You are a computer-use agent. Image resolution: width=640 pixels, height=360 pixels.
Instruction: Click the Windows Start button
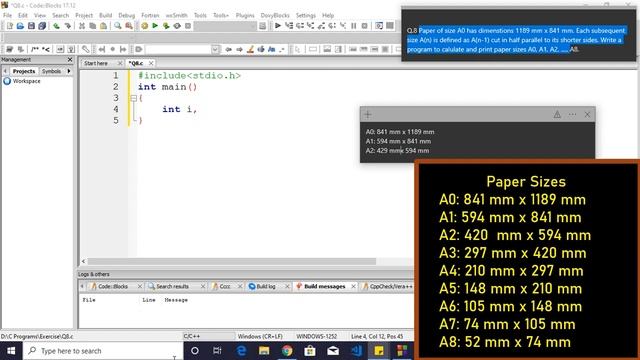click(x=11, y=351)
